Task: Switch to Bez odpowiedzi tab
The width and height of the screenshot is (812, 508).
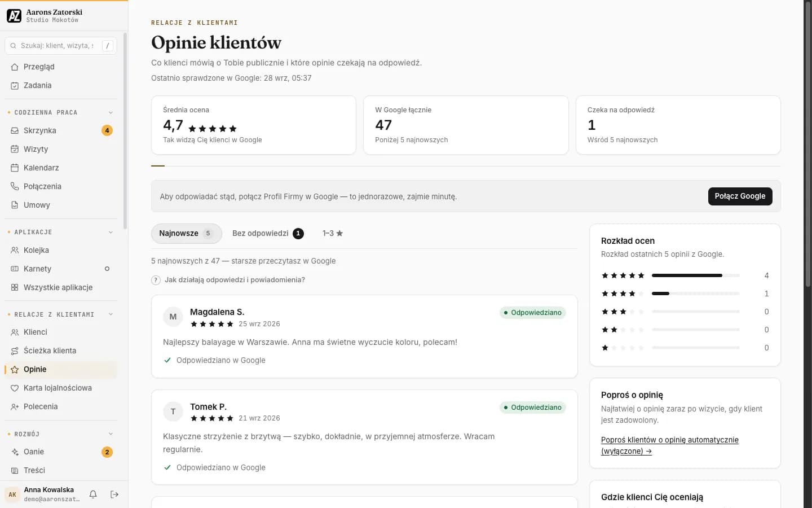Action: click(268, 233)
